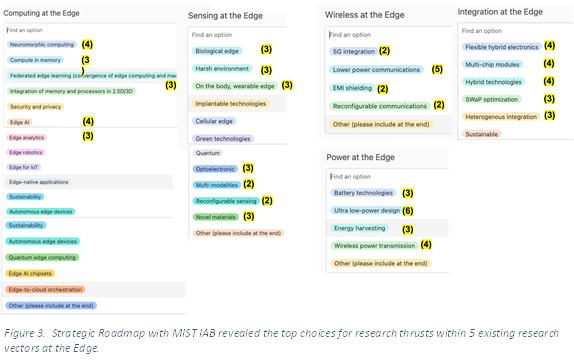Choose the Optoelectronic option
The image size is (574, 363).
[215, 169]
